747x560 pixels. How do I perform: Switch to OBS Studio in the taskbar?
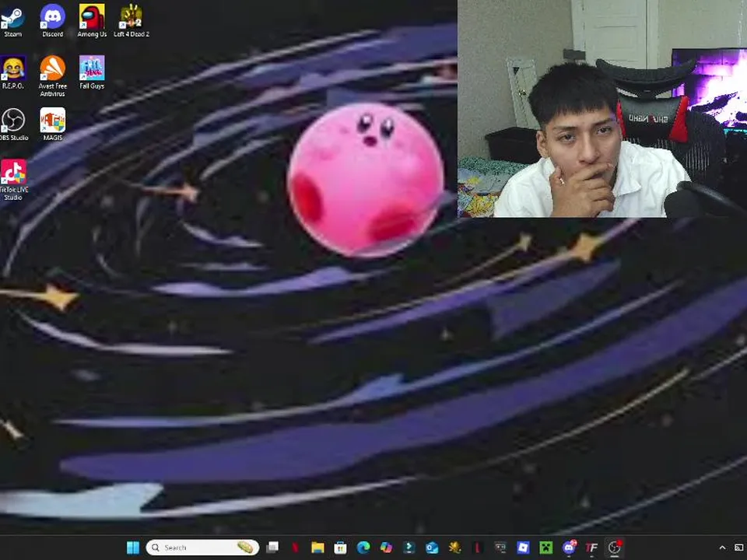coord(614,548)
